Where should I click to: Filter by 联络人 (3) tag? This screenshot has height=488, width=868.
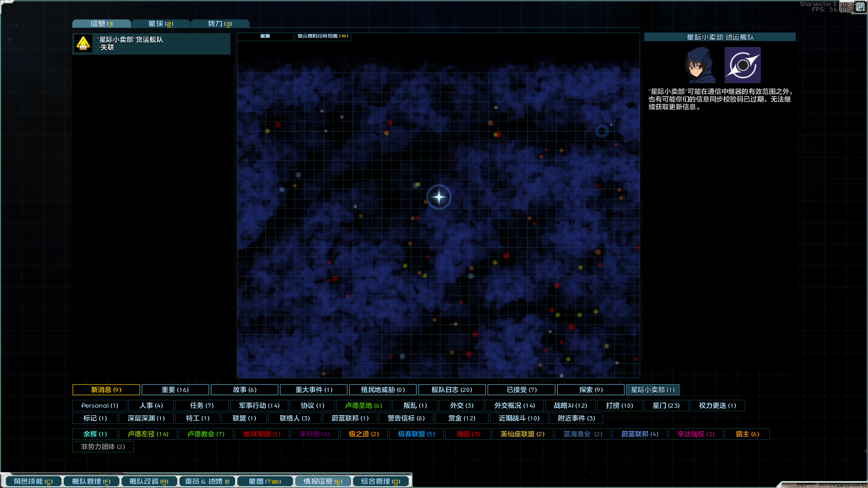295,418
